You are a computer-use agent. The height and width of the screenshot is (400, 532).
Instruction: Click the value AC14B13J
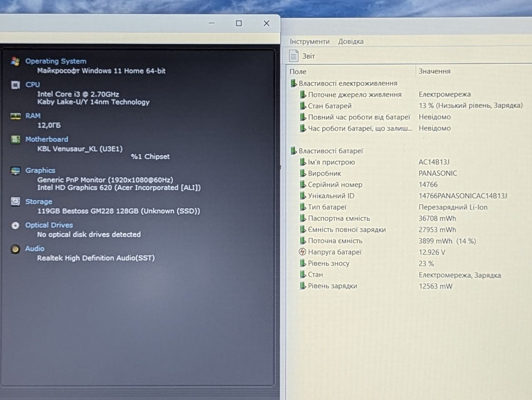point(434,162)
